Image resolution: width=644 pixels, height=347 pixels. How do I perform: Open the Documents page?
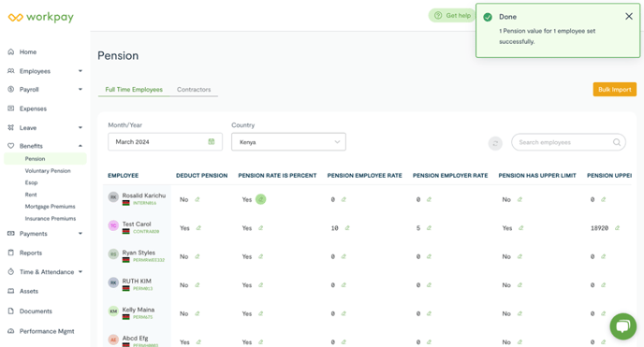coord(36,311)
